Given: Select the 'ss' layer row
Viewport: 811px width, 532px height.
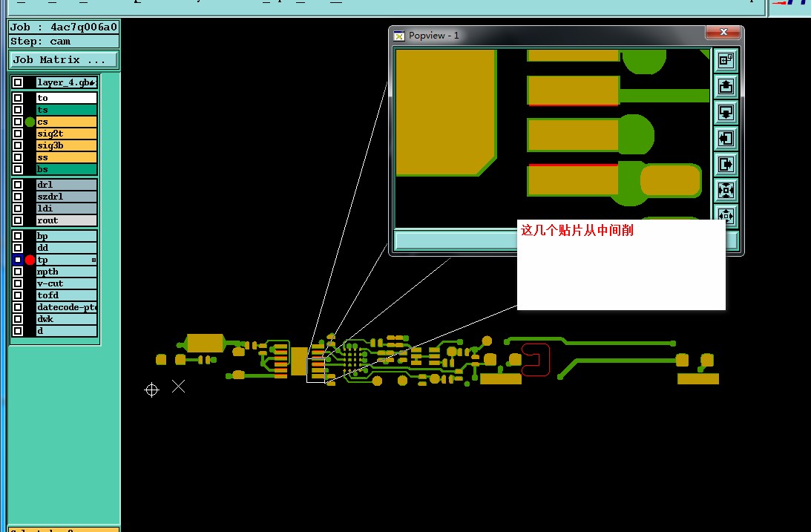Looking at the screenshot, I should pyautogui.click(x=66, y=157).
